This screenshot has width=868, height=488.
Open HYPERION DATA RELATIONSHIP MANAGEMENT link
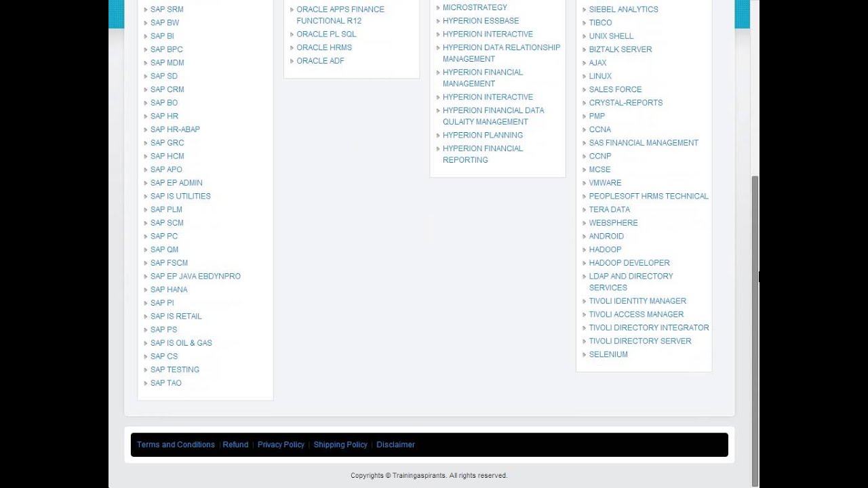(502, 54)
